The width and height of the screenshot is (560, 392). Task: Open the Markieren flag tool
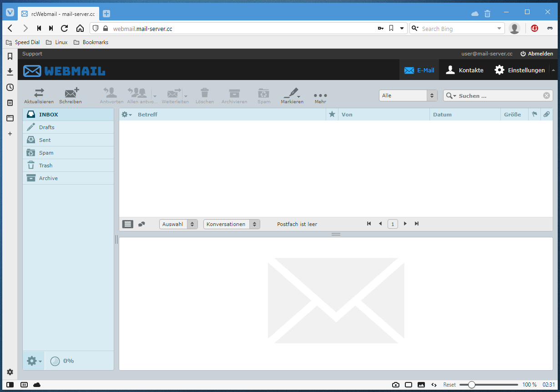click(x=292, y=93)
